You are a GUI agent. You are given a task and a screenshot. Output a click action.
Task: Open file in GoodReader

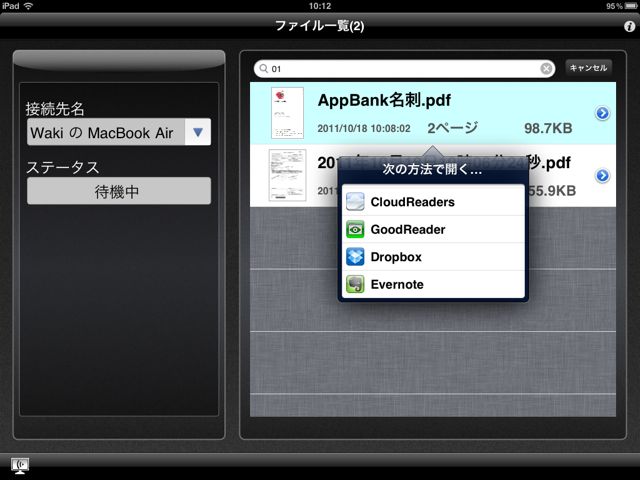[x=433, y=229]
